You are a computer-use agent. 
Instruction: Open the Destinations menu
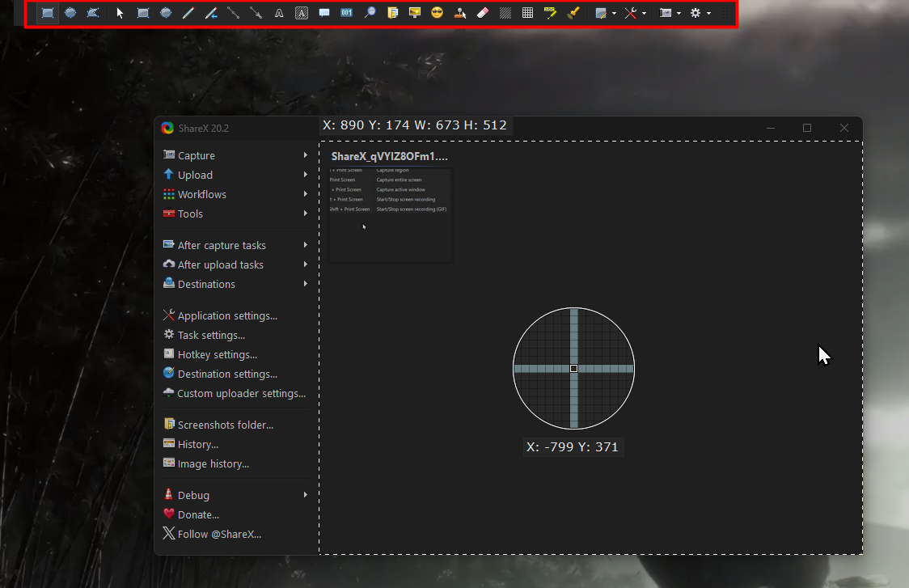[x=236, y=284]
